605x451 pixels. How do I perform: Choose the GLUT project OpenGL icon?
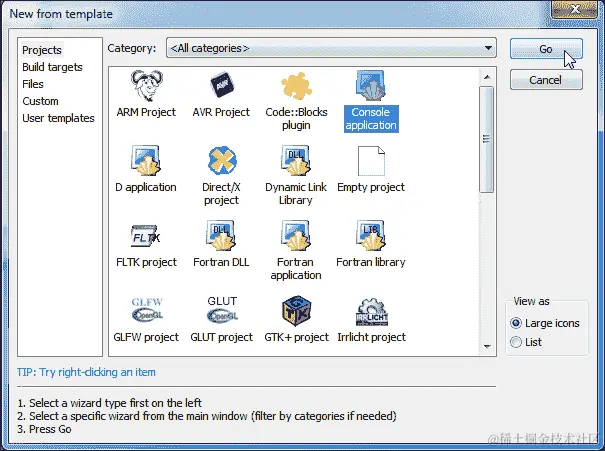coord(222,310)
